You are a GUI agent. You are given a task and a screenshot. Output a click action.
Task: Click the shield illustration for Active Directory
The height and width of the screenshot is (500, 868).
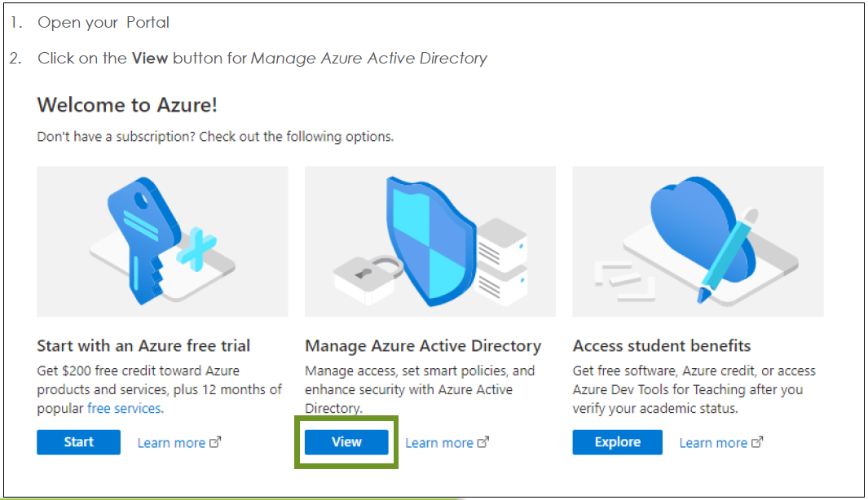tap(430, 242)
